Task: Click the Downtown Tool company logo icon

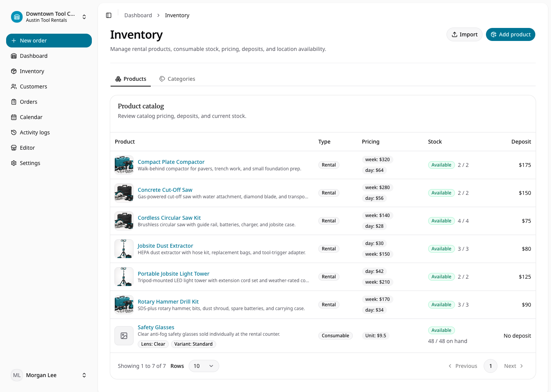Action: click(x=17, y=17)
